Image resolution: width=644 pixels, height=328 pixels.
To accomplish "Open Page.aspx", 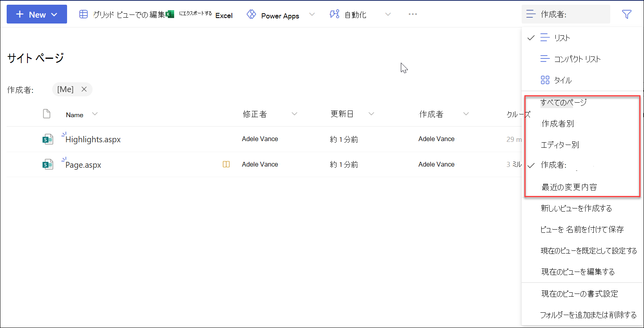I will point(83,165).
